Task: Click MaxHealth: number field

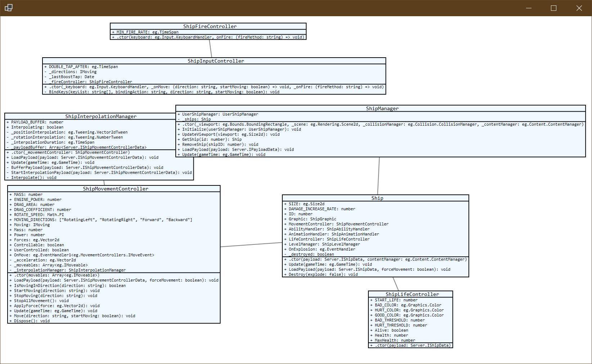Action: (393, 340)
